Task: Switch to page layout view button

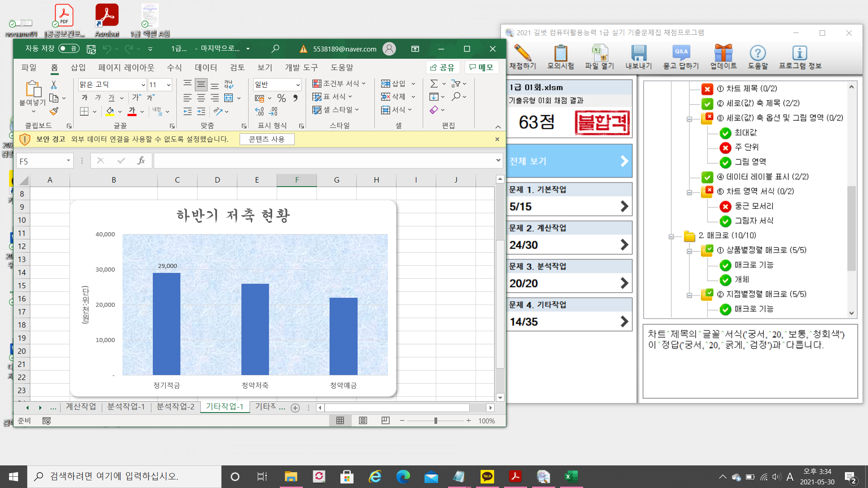Action: [363, 421]
